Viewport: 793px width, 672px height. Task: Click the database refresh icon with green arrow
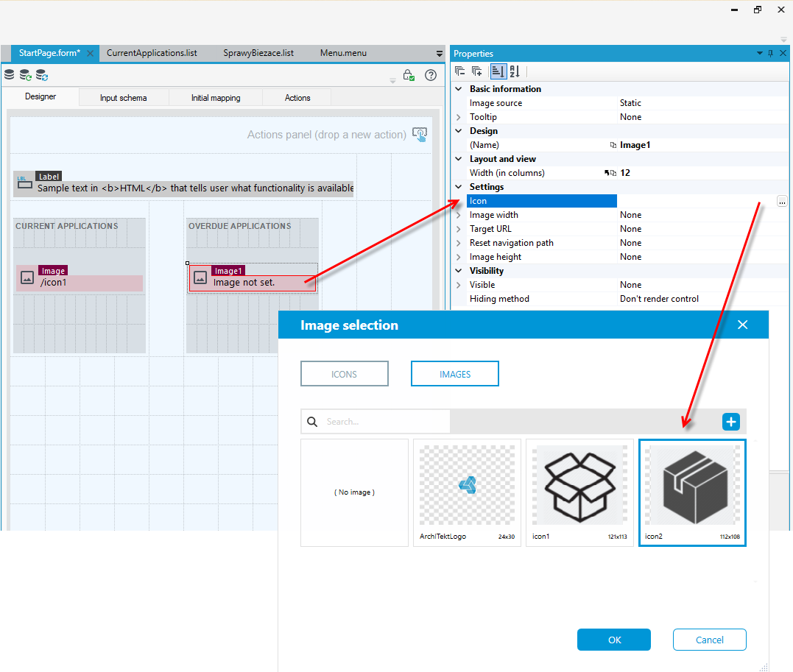[25, 75]
